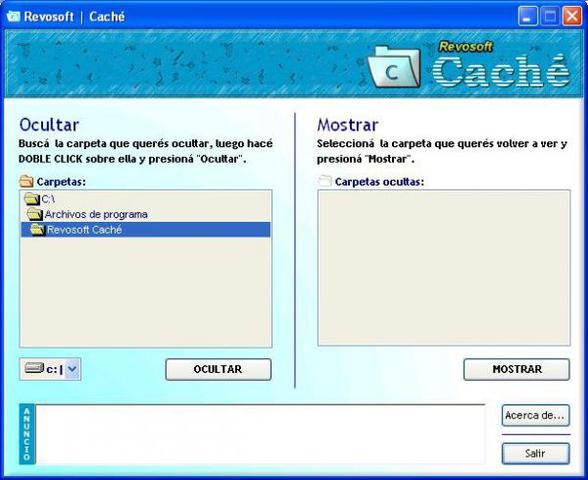Click the Caché folder logo in banner
The image size is (588, 480).
click(394, 68)
